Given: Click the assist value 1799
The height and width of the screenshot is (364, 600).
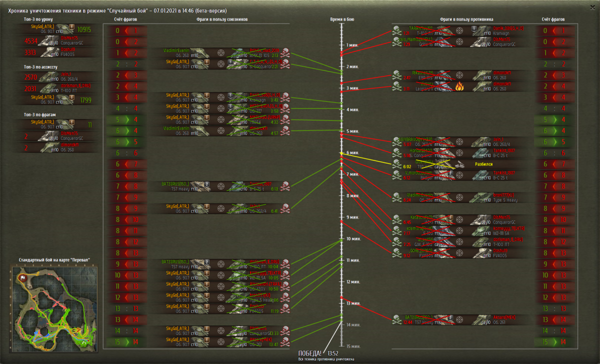Looking at the screenshot, I should 85,100.
